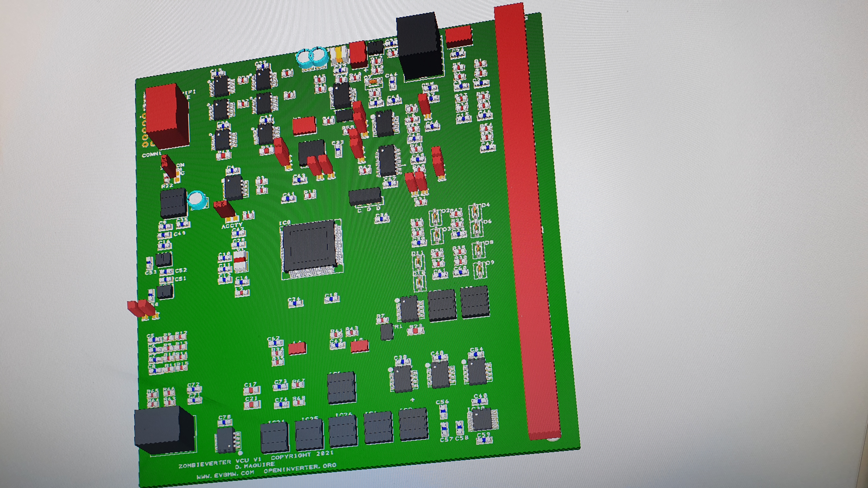
Task: Select capacitor C17 near the bottom center
Action: 252,391
